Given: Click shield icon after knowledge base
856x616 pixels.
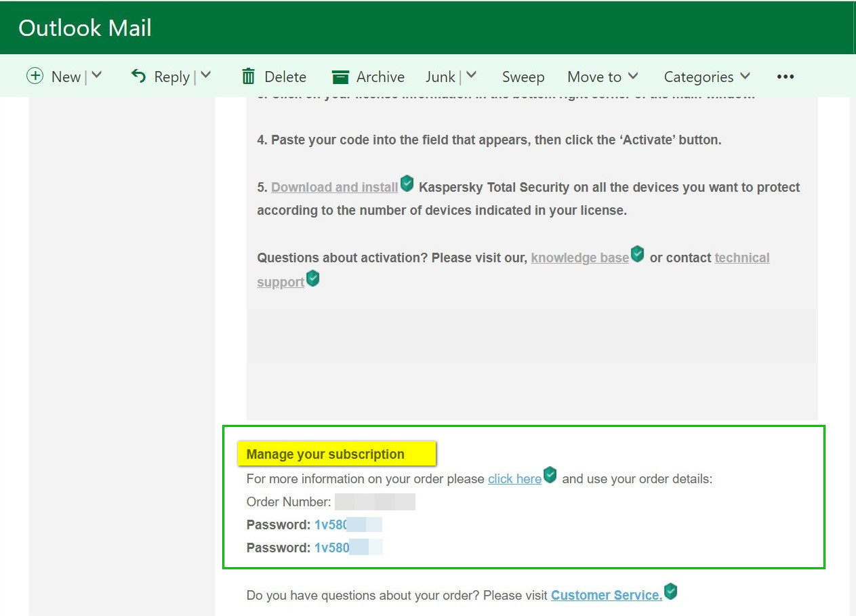Looking at the screenshot, I should (637, 253).
